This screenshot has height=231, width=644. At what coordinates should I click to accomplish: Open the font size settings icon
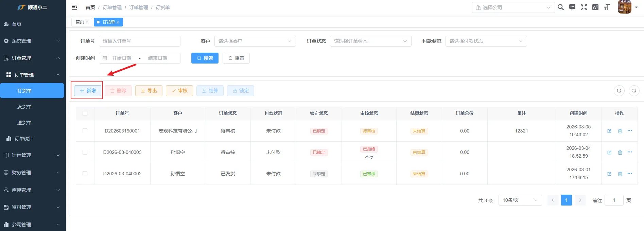coord(607,7)
